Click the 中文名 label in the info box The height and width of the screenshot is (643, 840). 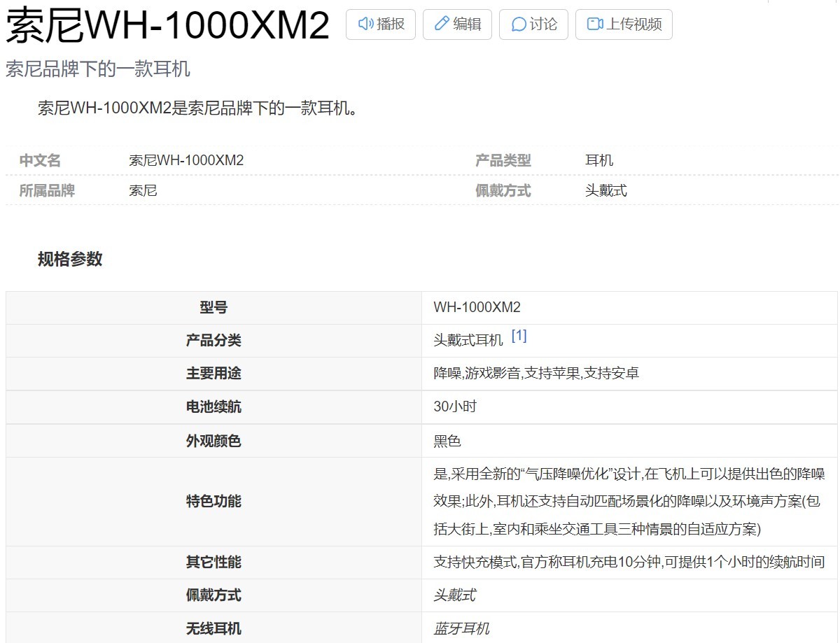tap(40, 161)
